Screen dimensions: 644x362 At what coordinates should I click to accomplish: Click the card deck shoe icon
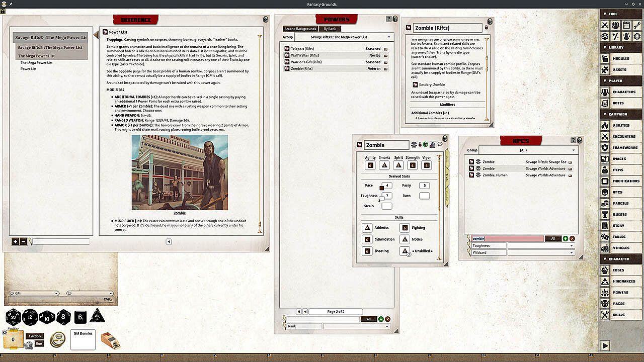pyautogui.click(x=110, y=340)
